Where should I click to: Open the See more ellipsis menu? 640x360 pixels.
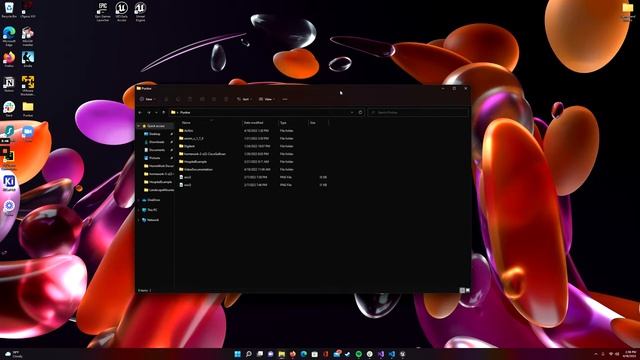(285, 99)
